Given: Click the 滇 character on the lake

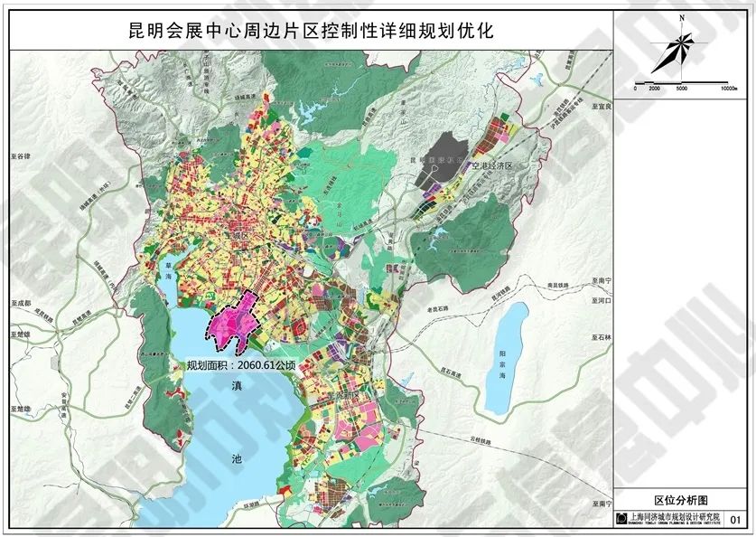Looking at the screenshot, I should click(x=237, y=385).
